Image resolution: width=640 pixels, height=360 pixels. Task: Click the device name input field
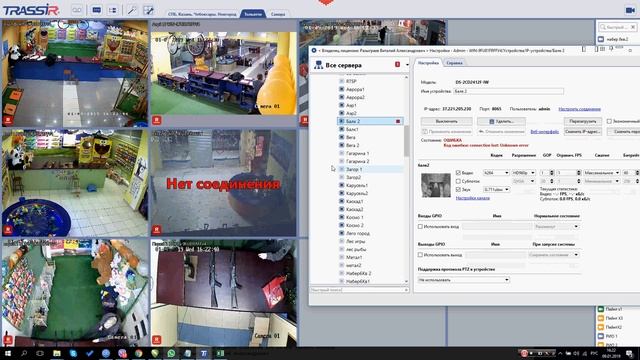point(508,91)
